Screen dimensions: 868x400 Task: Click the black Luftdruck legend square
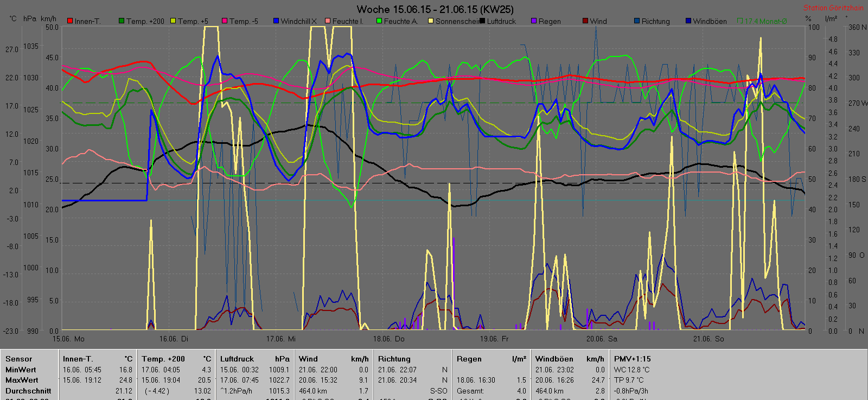(x=482, y=21)
